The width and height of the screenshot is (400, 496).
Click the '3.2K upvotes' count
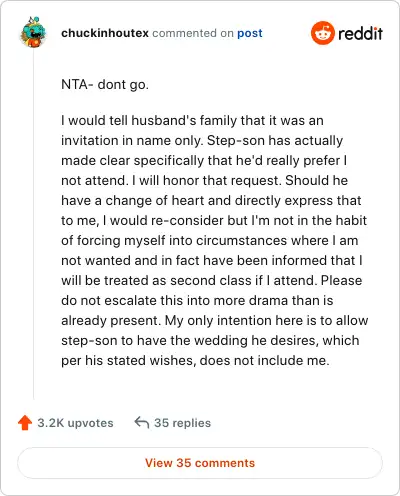coord(75,423)
